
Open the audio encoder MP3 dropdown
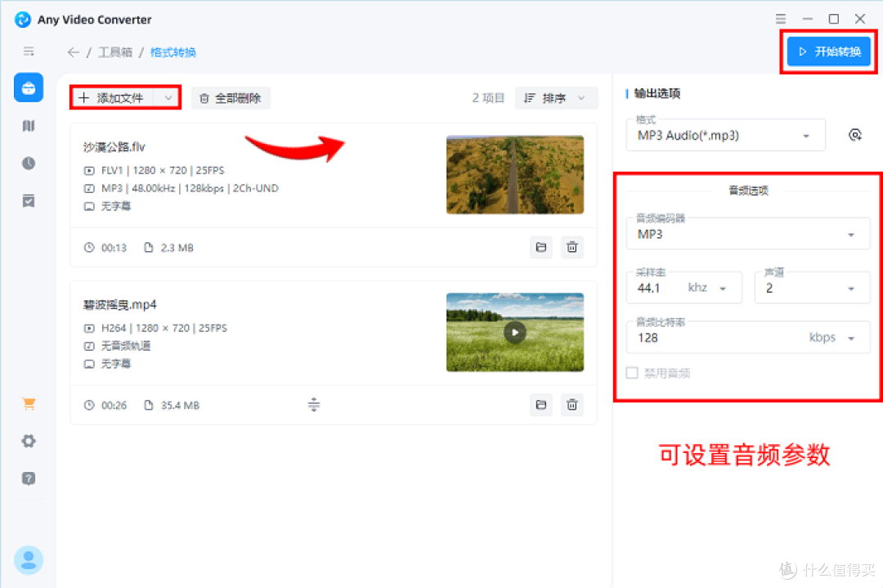pos(748,234)
